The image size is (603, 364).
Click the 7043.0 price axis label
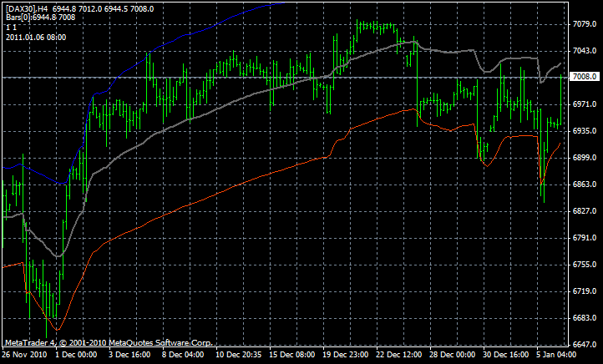tap(585, 51)
